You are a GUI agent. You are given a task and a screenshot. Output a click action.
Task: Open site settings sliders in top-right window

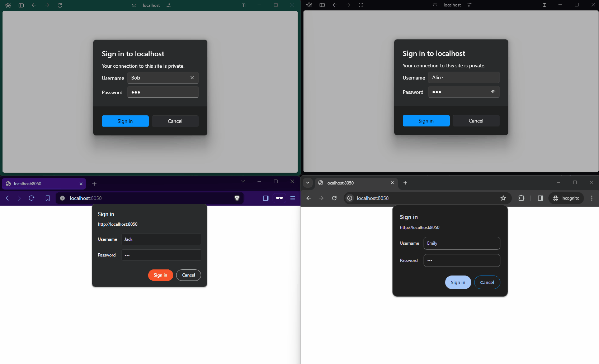(x=470, y=5)
